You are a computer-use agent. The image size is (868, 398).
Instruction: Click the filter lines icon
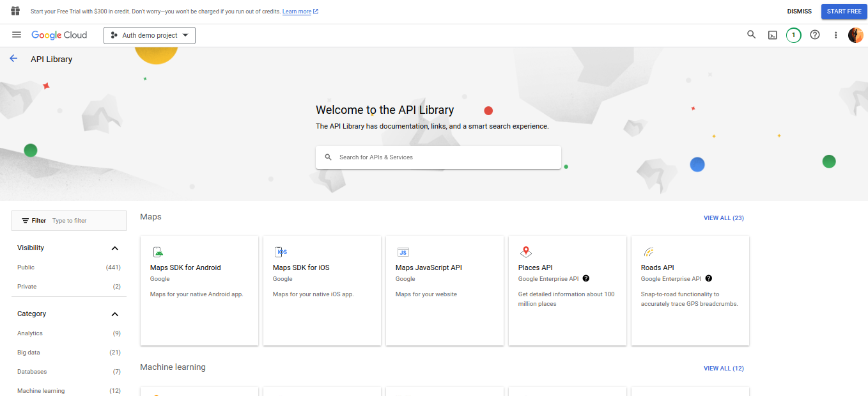click(x=26, y=221)
